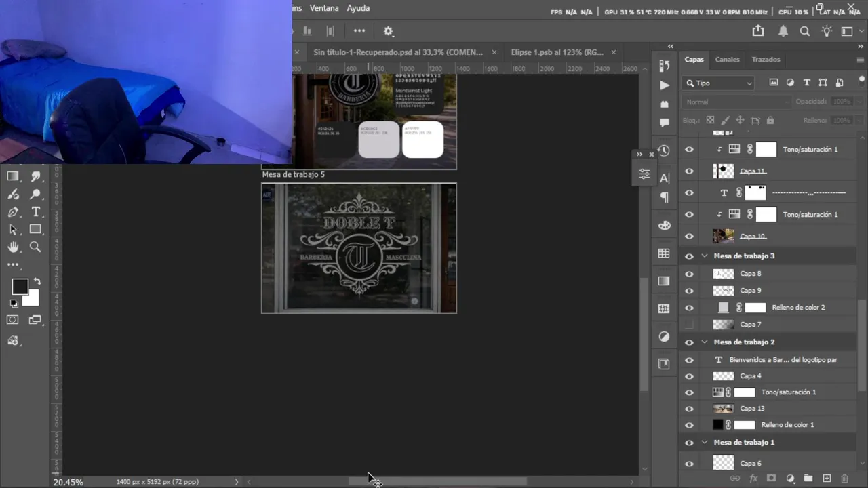
Task: Open the Tipo layer filter dropdown
Action: click(x=719, y=83)
